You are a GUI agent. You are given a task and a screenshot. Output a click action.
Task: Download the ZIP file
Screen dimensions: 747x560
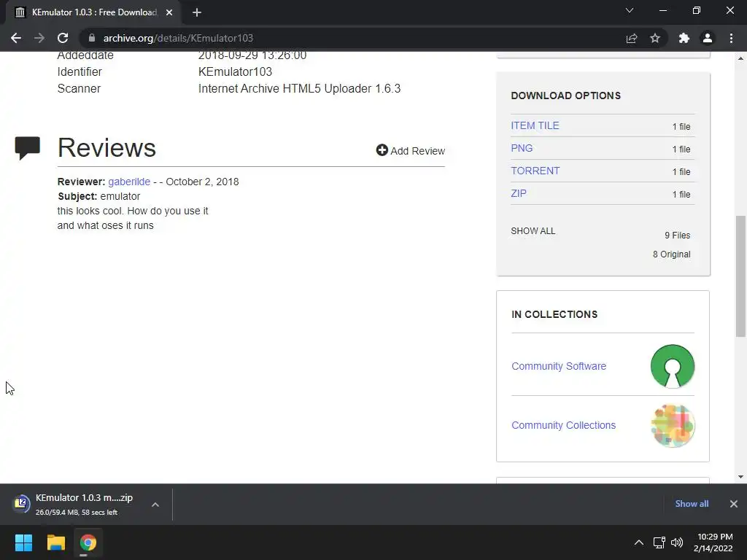[519, 193]
